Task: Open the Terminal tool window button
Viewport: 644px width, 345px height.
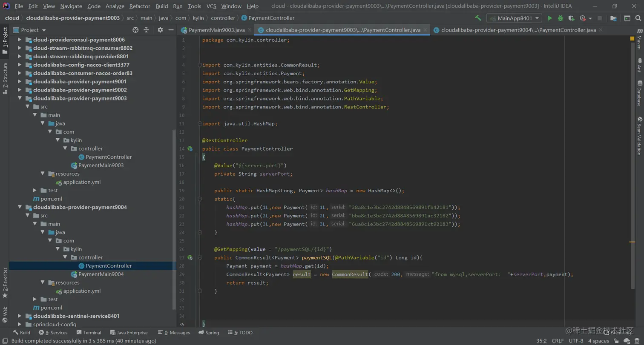Action: click(89, 333)
